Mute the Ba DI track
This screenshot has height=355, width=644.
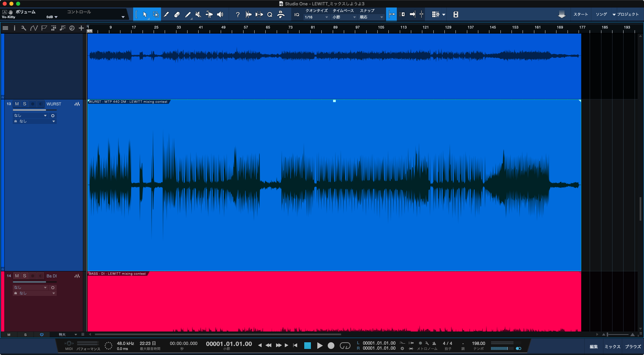pos(17,276)
